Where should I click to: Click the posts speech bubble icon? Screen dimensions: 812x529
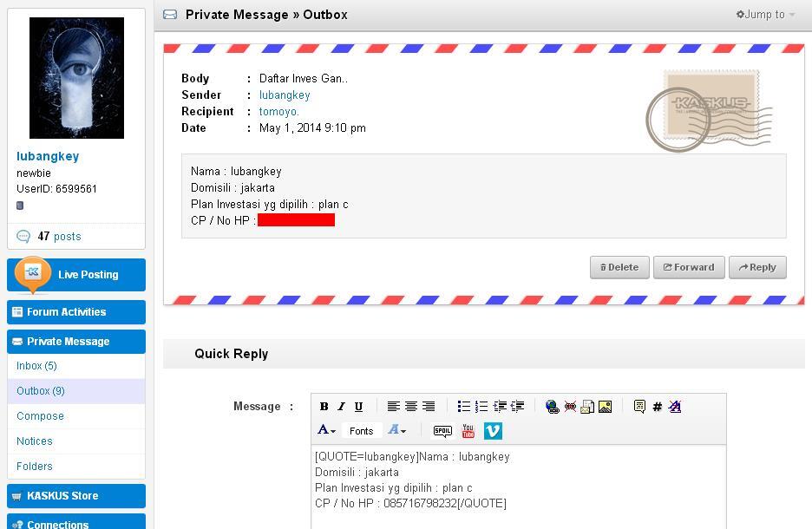click(x=23, y=237)
